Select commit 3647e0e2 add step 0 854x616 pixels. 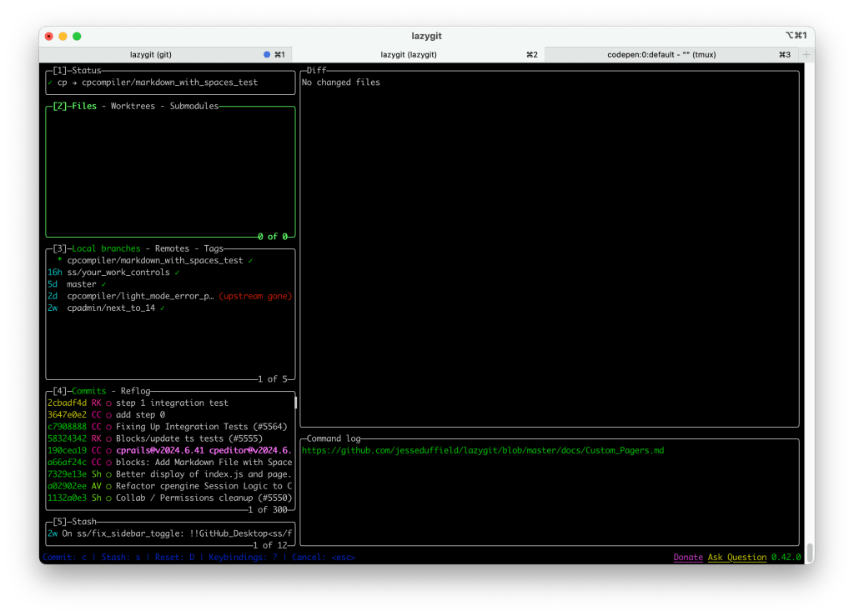coord(170,415)
